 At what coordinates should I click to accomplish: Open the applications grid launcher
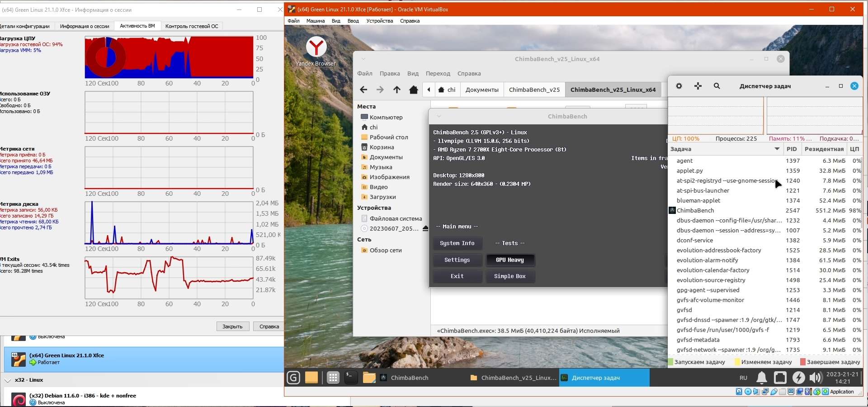coord(333,378)
